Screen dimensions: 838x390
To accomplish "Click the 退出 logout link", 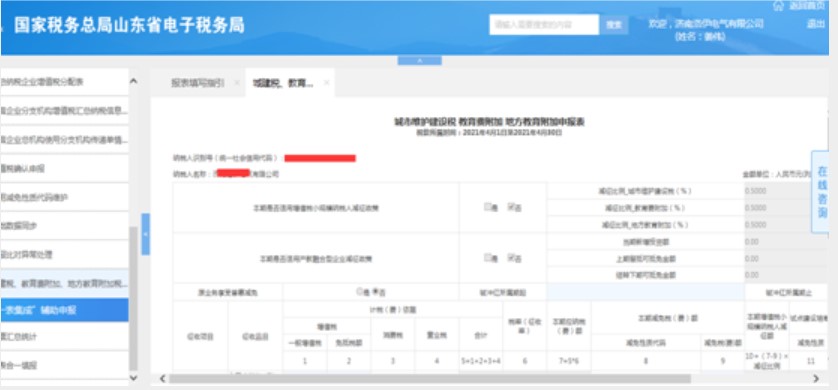I will [816, 24].
